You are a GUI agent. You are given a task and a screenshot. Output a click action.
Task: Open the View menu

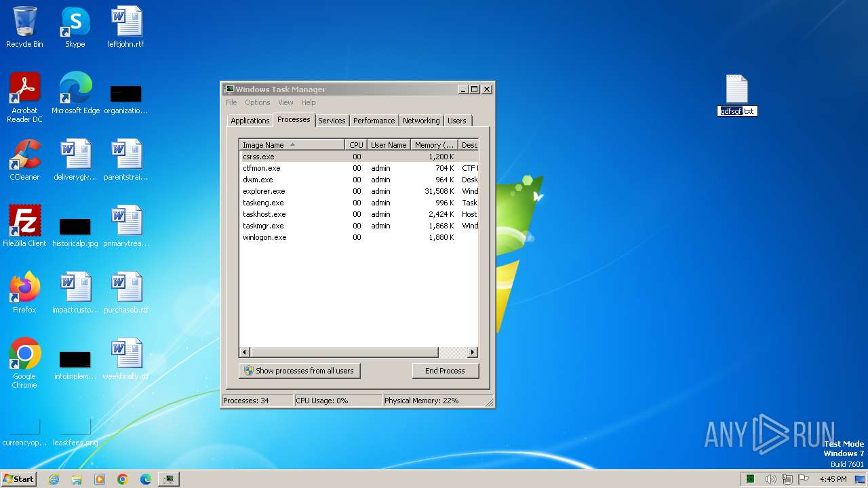(285, 102)
